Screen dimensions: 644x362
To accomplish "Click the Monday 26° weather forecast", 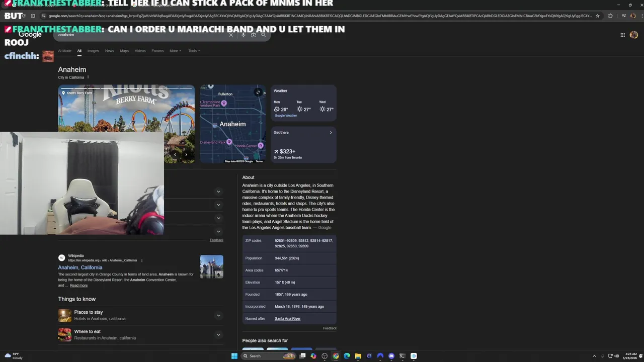I will (x=281, y=107).
